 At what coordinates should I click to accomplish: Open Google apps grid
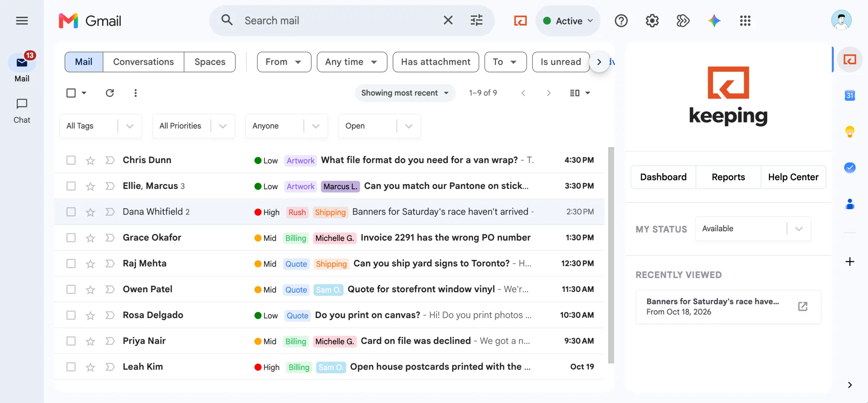(x=745, y=21)
